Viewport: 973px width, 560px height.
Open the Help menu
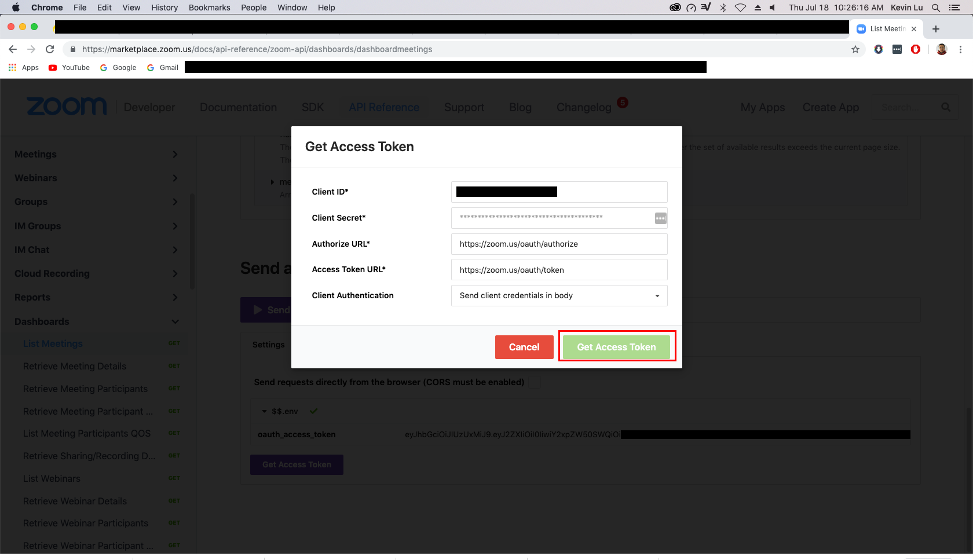pyautogui.click(x=327, y=8)
